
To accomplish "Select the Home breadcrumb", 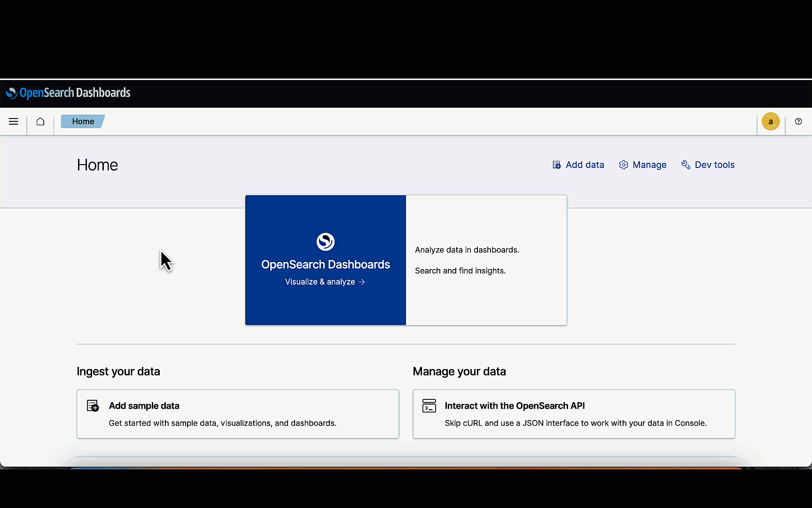I will click(x=83, y=121).
